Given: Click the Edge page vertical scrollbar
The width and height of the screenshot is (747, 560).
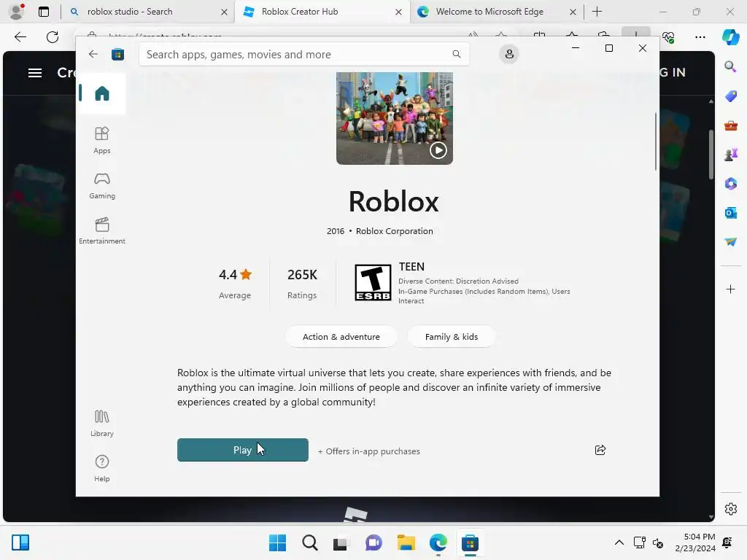Looking at the screenshot, I should click(x=711, y=155).
